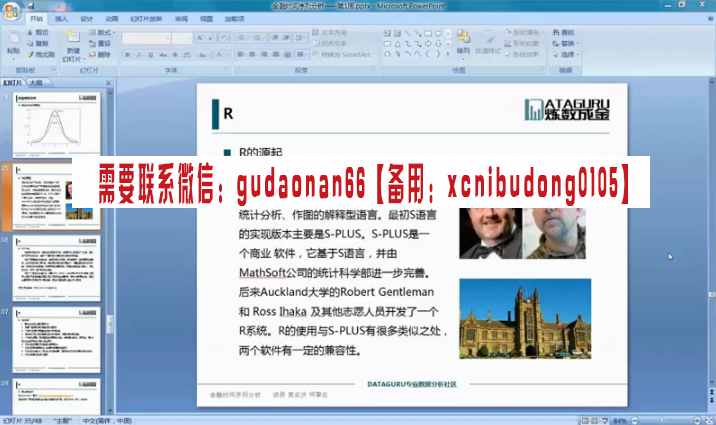
Task: Toggle Strikethrough formatting
Action: click(163, 55)
